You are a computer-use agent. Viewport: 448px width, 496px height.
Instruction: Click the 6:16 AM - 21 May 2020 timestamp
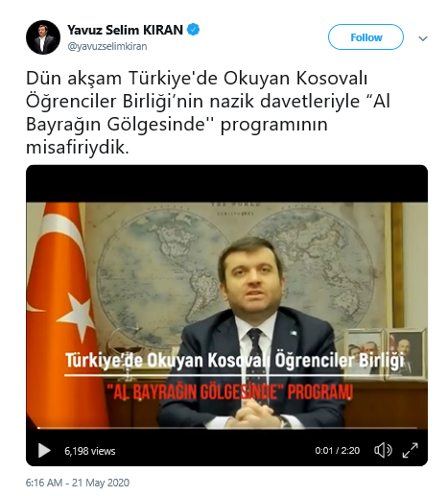click(78, 483)
